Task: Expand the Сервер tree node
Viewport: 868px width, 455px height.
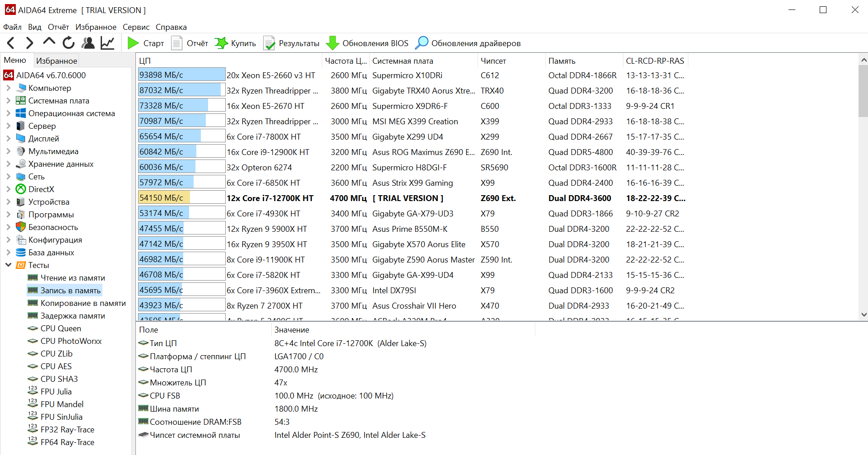Action: coord(9,126)
